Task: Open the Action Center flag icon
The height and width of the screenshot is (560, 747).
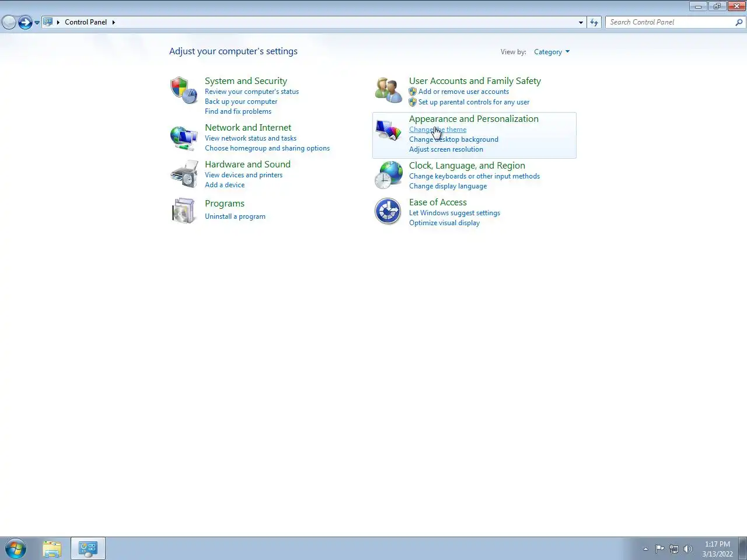Action: click(659, 548)
